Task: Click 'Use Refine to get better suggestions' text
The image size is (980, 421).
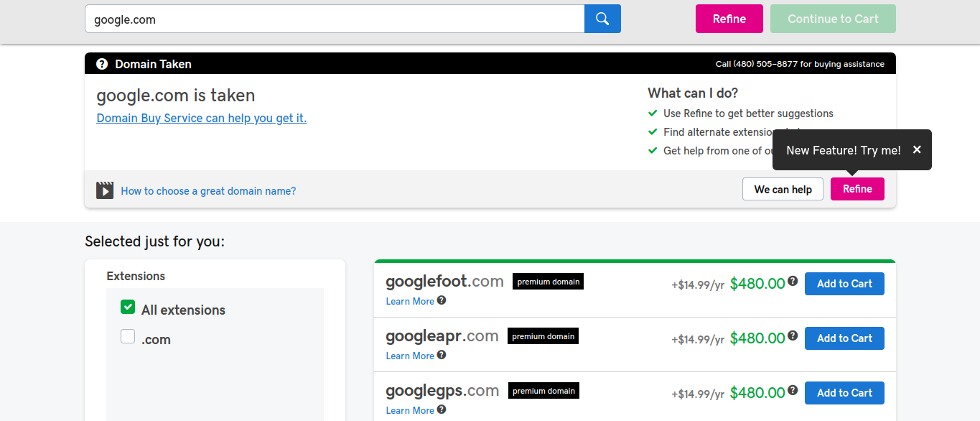Action: 748,114
